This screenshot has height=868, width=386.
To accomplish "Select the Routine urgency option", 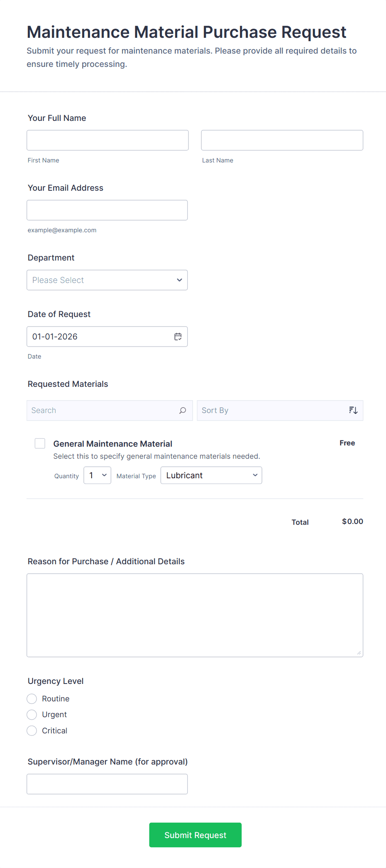I will 32,699.
